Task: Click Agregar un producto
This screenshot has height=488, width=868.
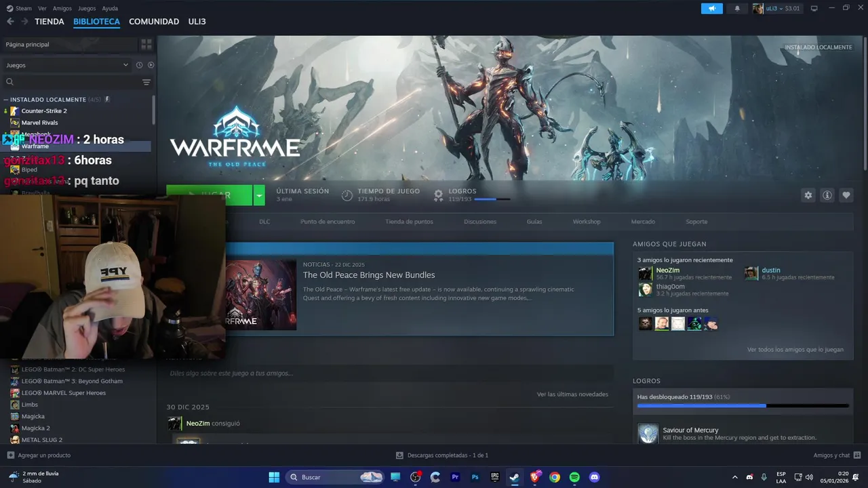Action: [x=39, y=455]
